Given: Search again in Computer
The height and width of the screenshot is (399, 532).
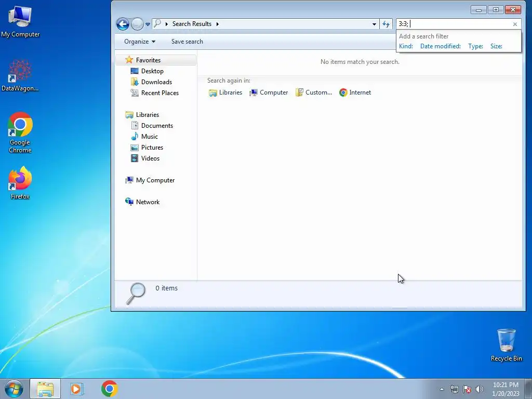Looking at the screenshot, I should [269, 92].
